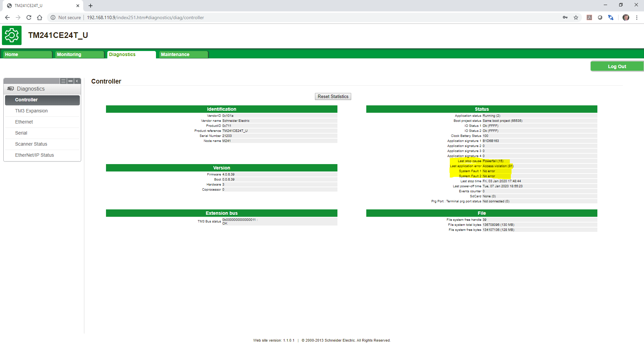Click the System Fault 2 No error value

(489, 176)
